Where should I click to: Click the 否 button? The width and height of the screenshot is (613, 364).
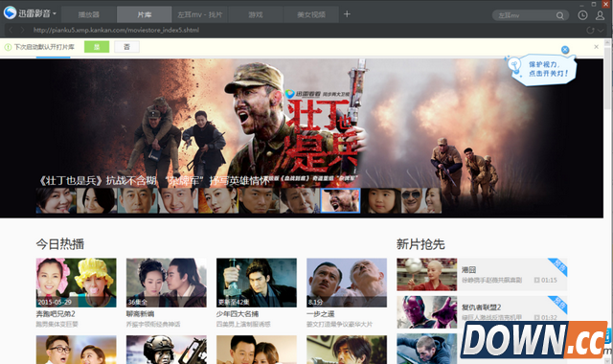click(126, 47)
